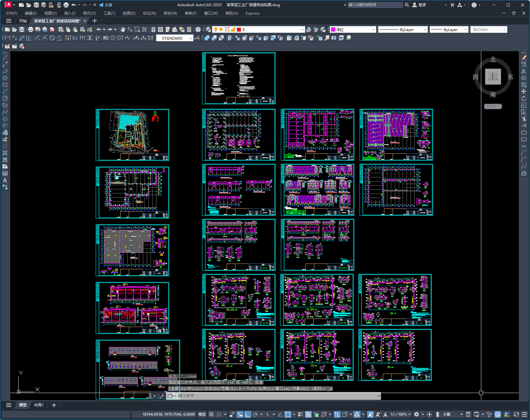Screen dimensions: 530x420
Task: Open the 文件(F) menu
Action: point(11,13)
